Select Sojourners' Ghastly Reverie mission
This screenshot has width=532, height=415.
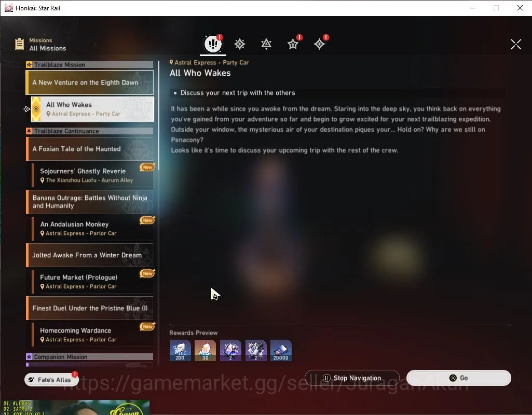click(92, 175)
